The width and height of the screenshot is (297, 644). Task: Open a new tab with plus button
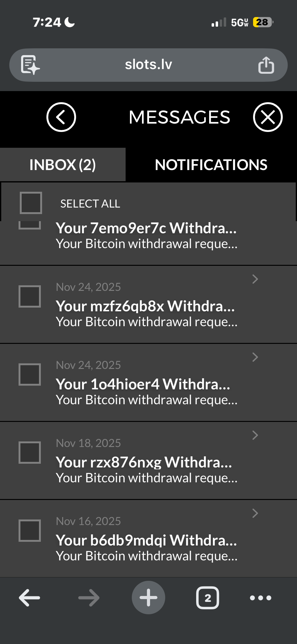click(x=148, y=598)
